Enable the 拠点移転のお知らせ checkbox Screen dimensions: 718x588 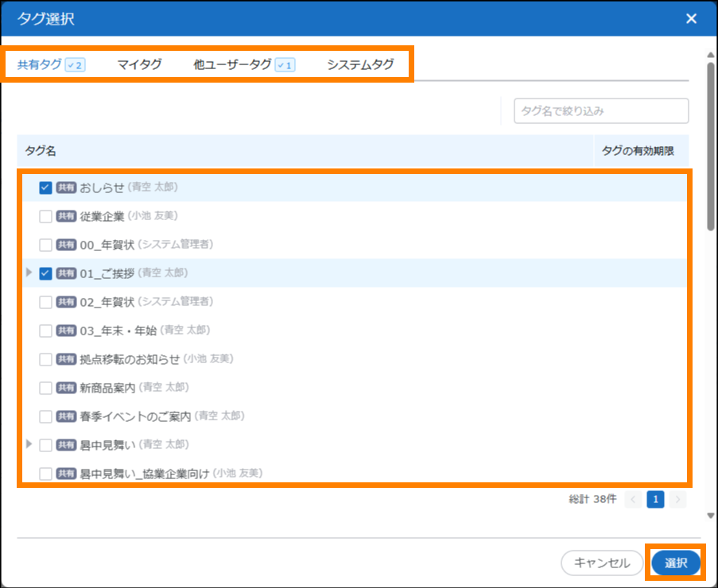(45, 359)
